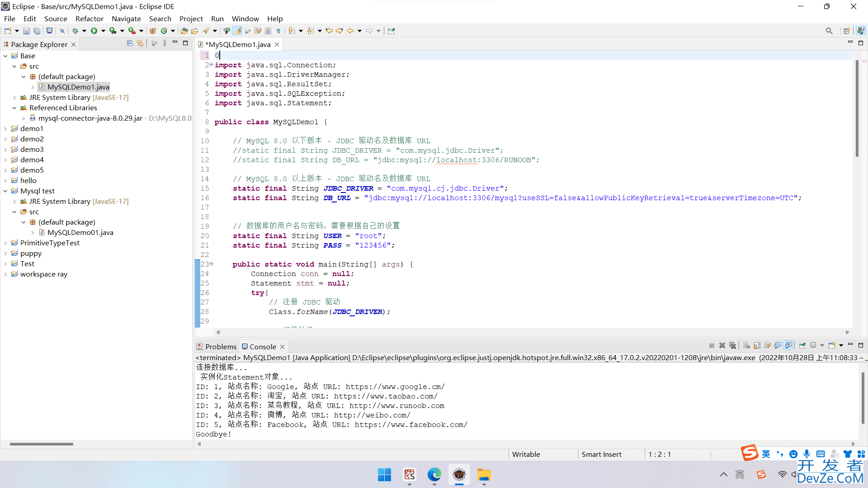Toggle Show Console When Standard Error Changes
Screen dimensions: 868x488
click(x=789, y=346)
